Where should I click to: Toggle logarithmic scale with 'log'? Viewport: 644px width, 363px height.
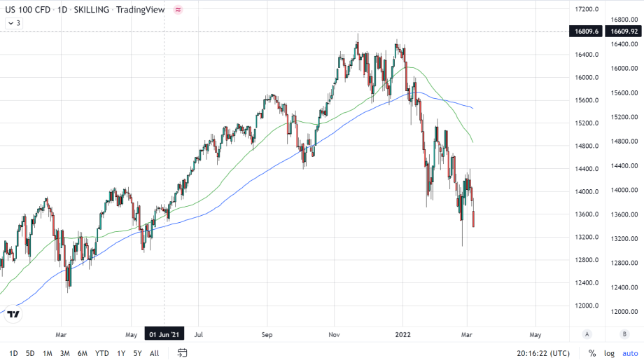[610, 353]
